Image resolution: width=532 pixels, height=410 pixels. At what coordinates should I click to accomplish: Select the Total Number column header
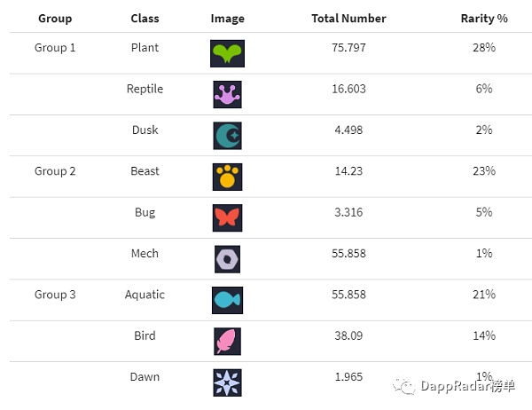point(348,19)
